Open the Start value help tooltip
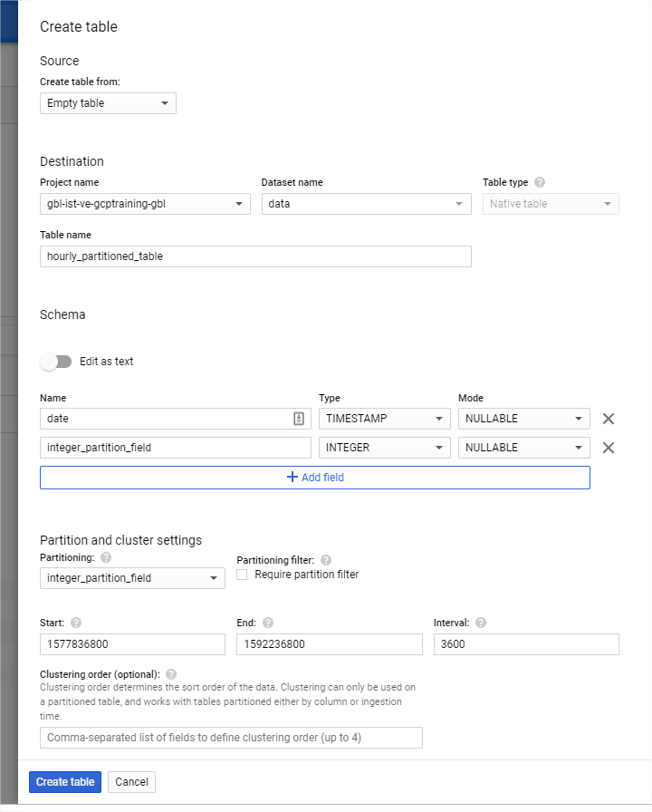Screen dimensions: 652x812 77,623
